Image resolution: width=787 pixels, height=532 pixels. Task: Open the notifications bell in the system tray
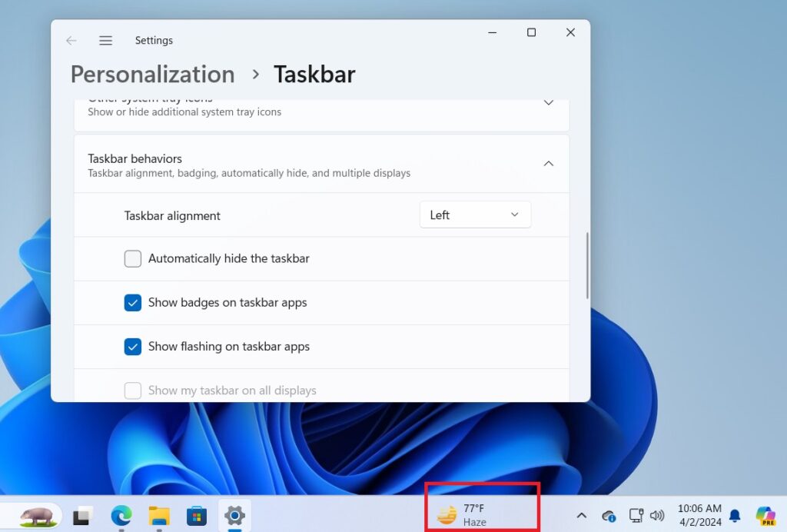pyautogui.click(x=735, y=516)
